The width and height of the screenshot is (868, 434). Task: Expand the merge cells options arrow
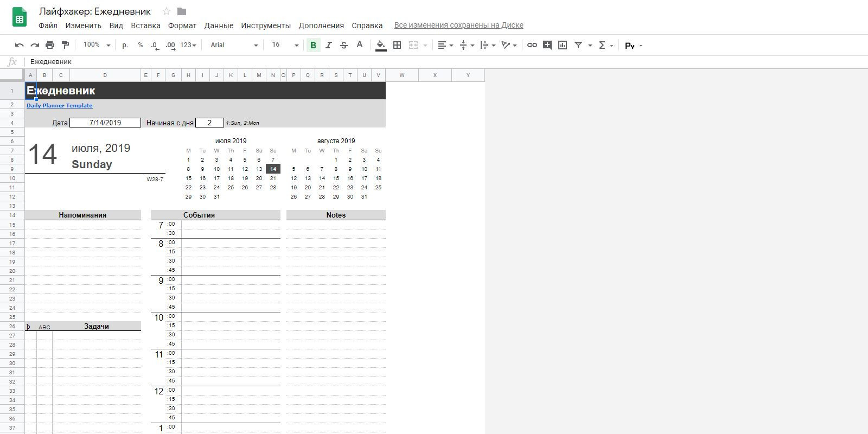coord(425,45)
